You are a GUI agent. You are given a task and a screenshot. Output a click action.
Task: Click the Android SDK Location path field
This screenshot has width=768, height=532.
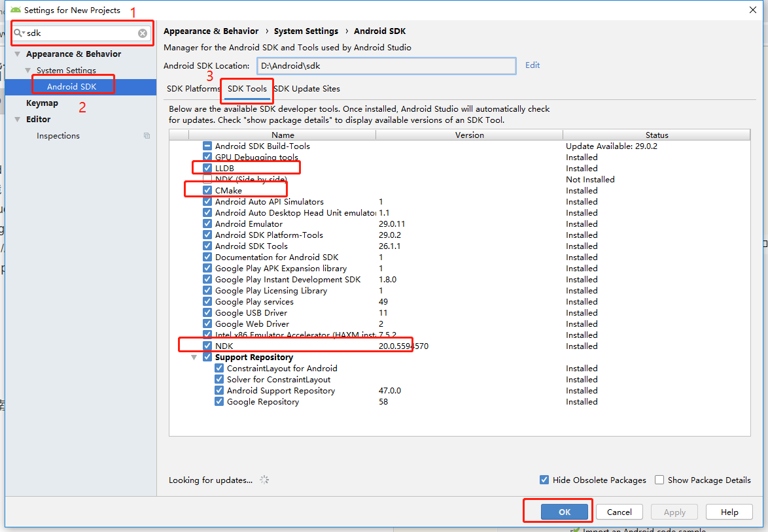(387, 65)
